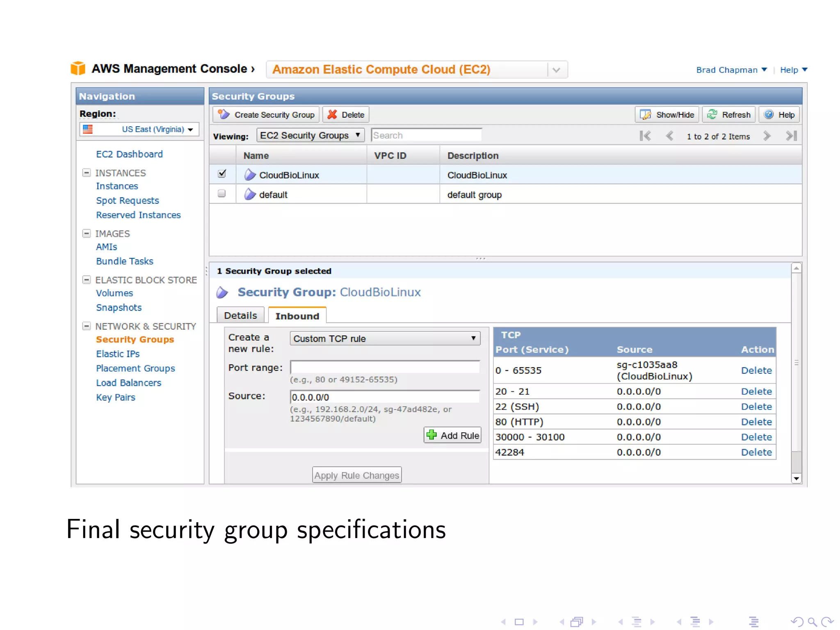Click Apply Rule Changes button
840x630 pixels.
356,475
